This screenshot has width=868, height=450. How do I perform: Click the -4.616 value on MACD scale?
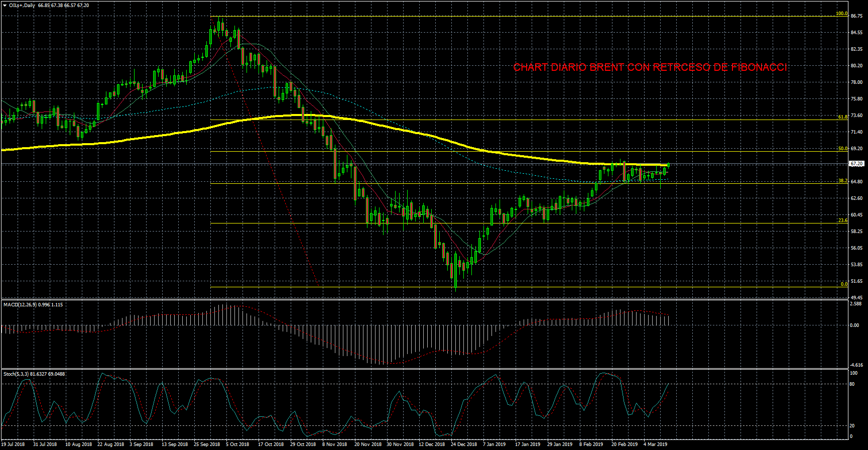click(855, 365)
